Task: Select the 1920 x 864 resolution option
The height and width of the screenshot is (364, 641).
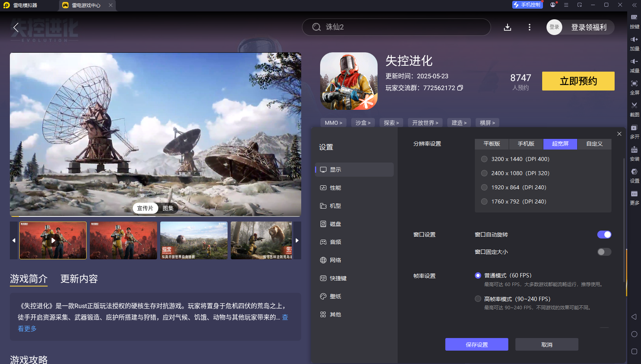Action: pyautogui.click(x=484, y=187)
